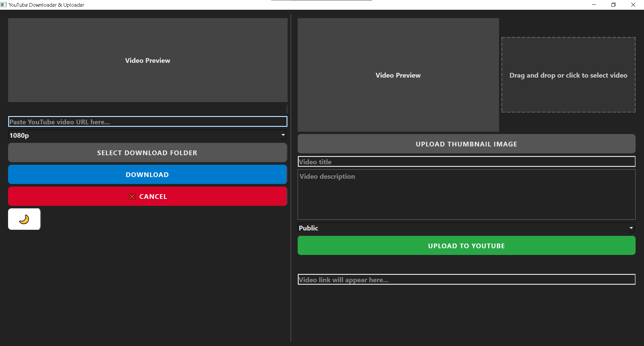The width and height of the screenshot is (644, 346).
Task: Click Upload Thumbnail Image button
Action: tap(466, 144)
